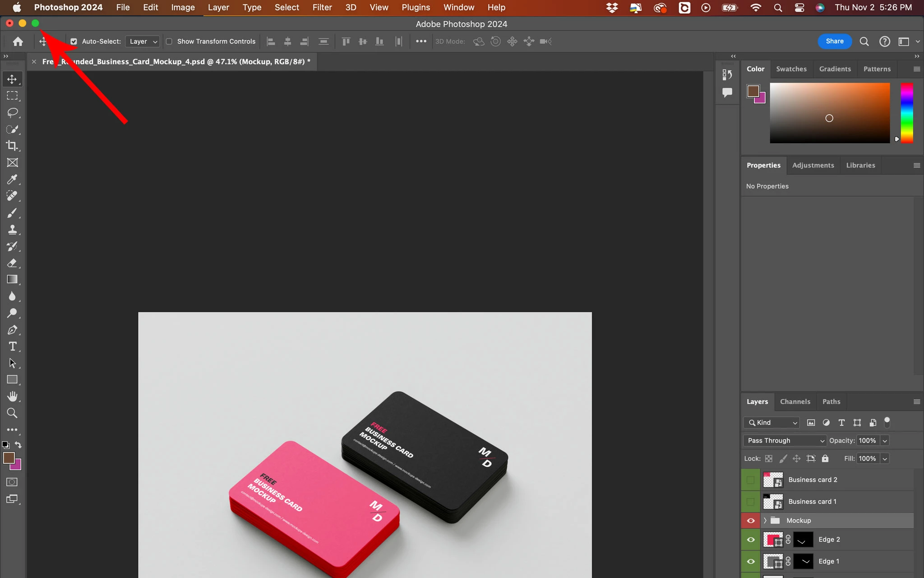Uncheck the Auto-Select checkbox
This screenshot has height=578, width=924.
click(74, 42)
